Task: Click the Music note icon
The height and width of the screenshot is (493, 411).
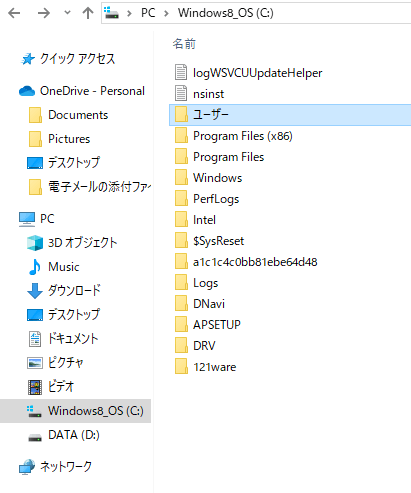Action: point(35,267)
